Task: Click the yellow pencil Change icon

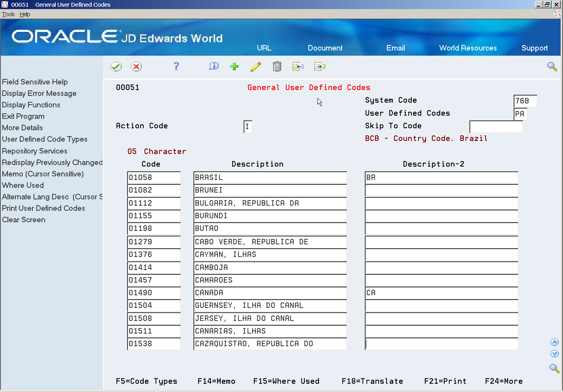Action: (256, 66)
